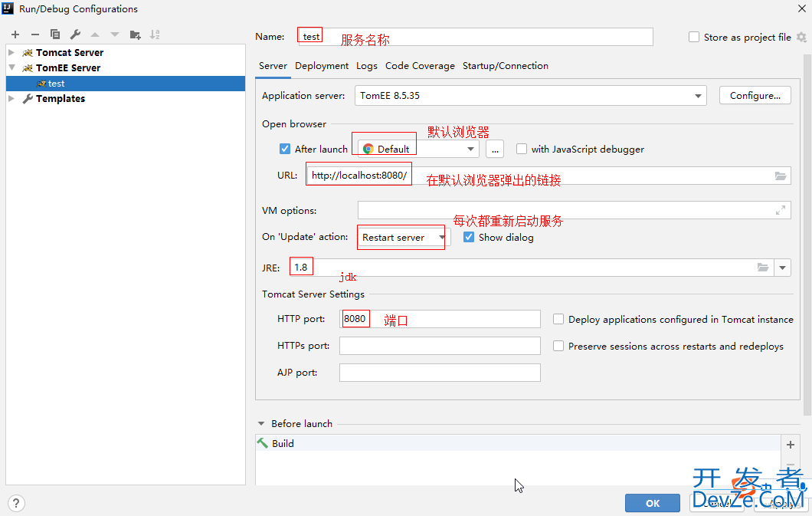Viewport: 812px width, 516px height.
Task: Open On 'Update' action Restart server dropdown
Action: click(x=404, y=237)
